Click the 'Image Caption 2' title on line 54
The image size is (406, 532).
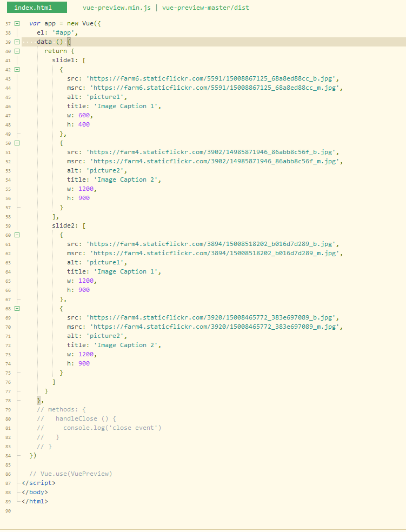[x=125, y=180]
